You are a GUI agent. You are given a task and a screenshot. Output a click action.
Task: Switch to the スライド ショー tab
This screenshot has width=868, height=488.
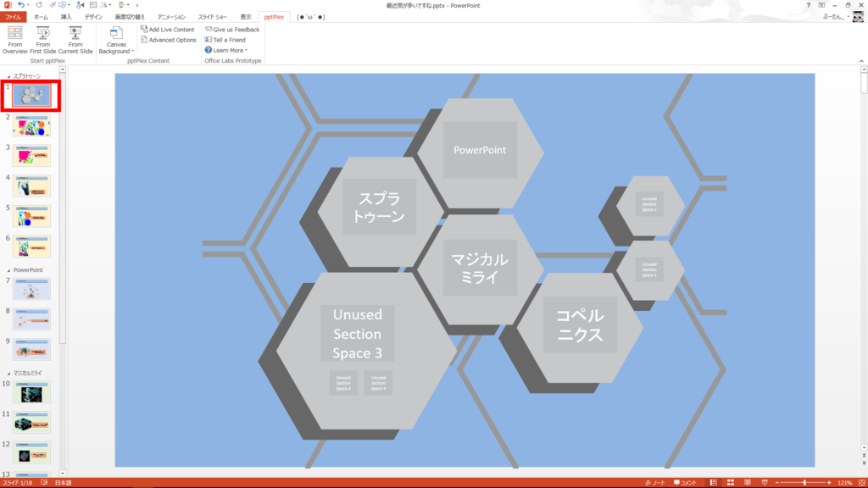(x=213, y=17)
